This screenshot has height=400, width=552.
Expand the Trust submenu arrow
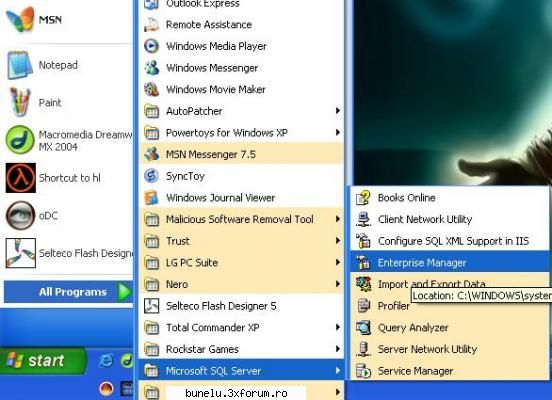[338, 241]
